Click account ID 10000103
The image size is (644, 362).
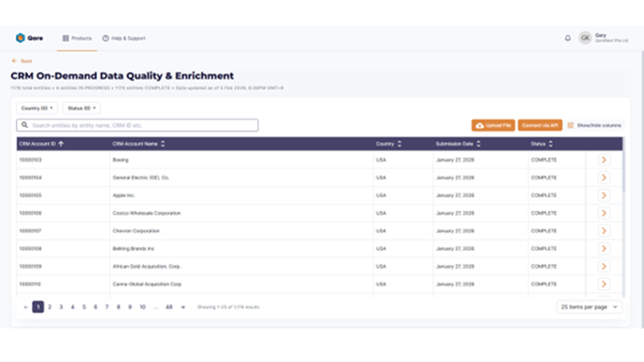30,160
